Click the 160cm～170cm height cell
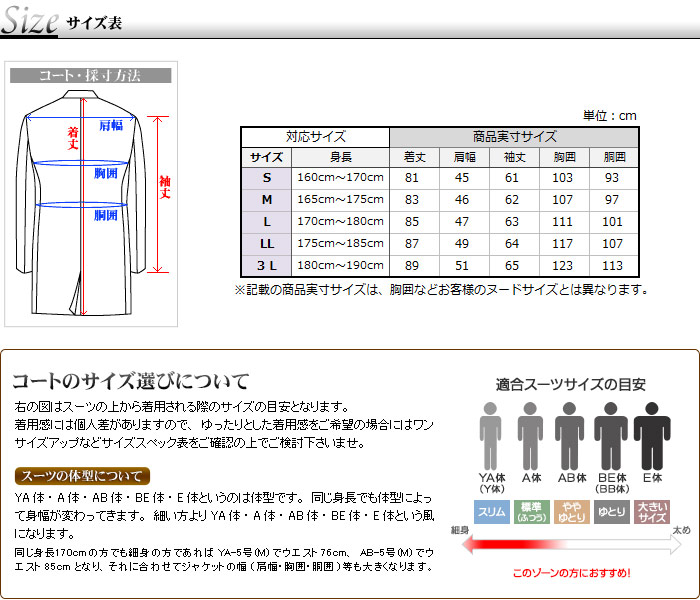Image resolution: width=700 pixels, height=600 pixels. click(341, 177)
